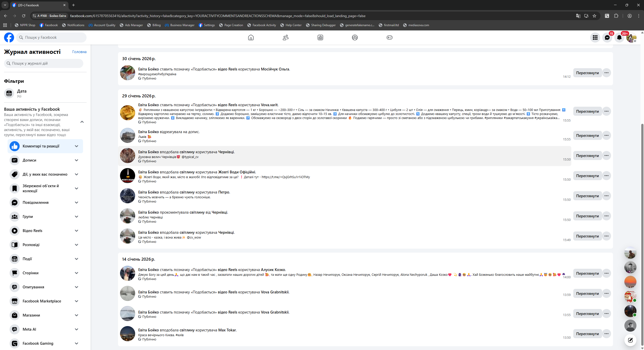Viewport: 644px width, 350px height.
Task: Open Ads Manager bookmark
Action: click(131, 25)
